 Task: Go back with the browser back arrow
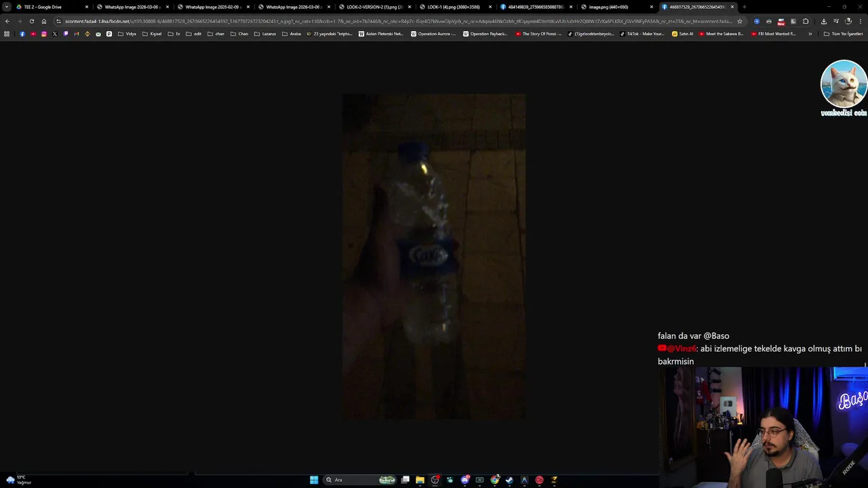click(x=7, y=21)
